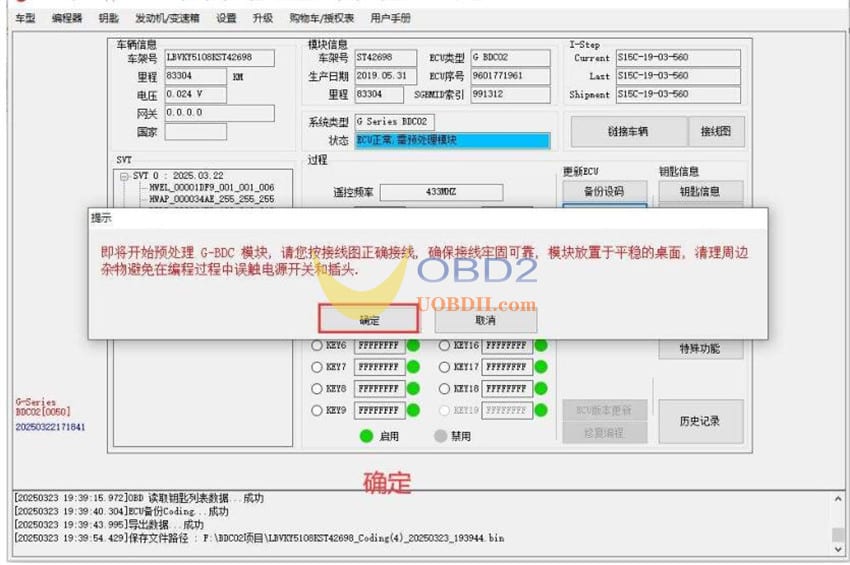
Task: Click the KEY17 ID field FFFFFFFF
Action: 507,367
